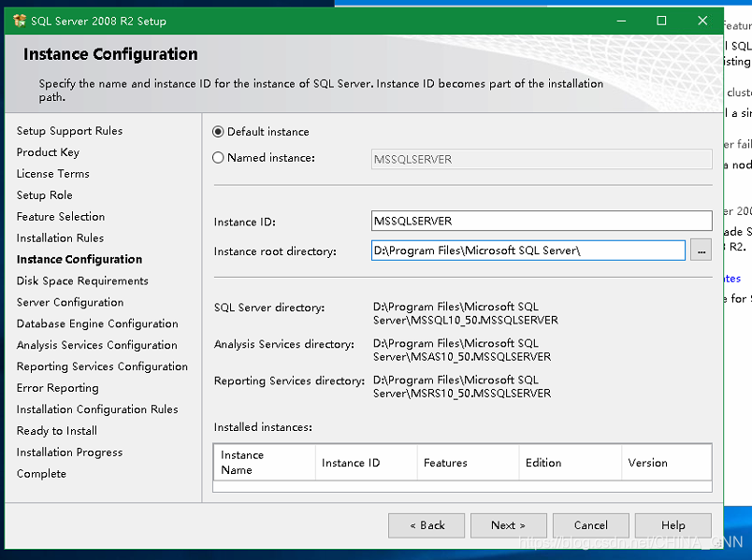The width and height of the screenshot is (752, 560).
Task: Click the Instance Name column header
Action: tap(265, 462)
